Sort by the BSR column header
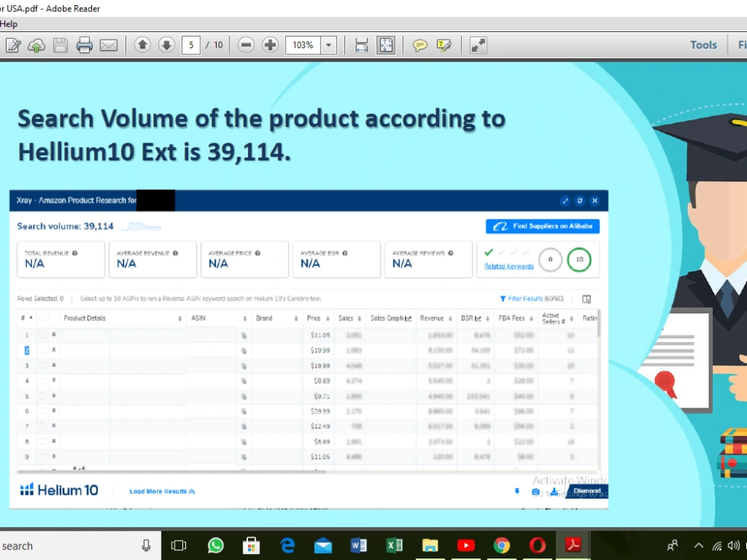 pos(475,318)
